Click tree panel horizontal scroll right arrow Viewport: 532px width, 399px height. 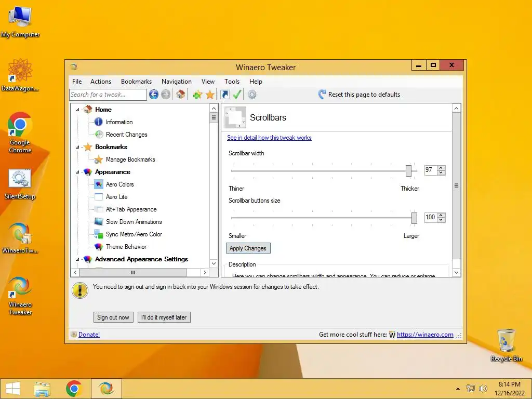[x=205, y=272]
